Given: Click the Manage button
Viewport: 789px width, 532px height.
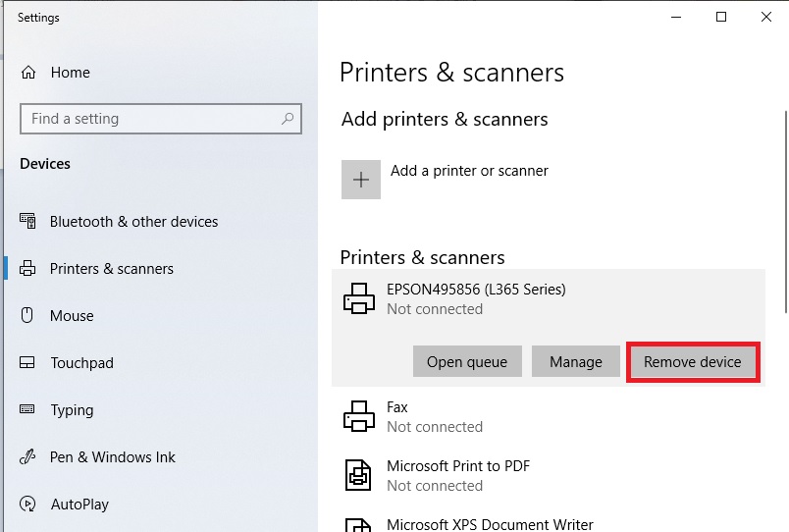Looking at the screenshot, I should coord(576,361).
